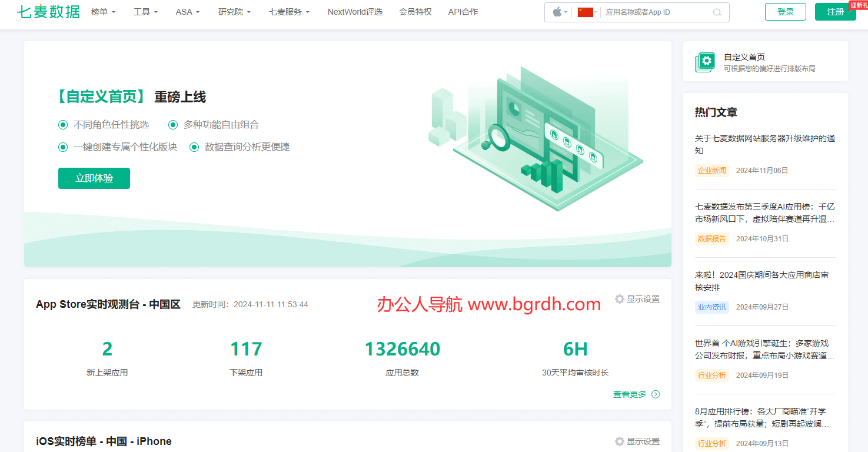Open article 世界首个AI游戏引擎诞生
Viewport: 868px width, 452px height.
tap(765, 350)
